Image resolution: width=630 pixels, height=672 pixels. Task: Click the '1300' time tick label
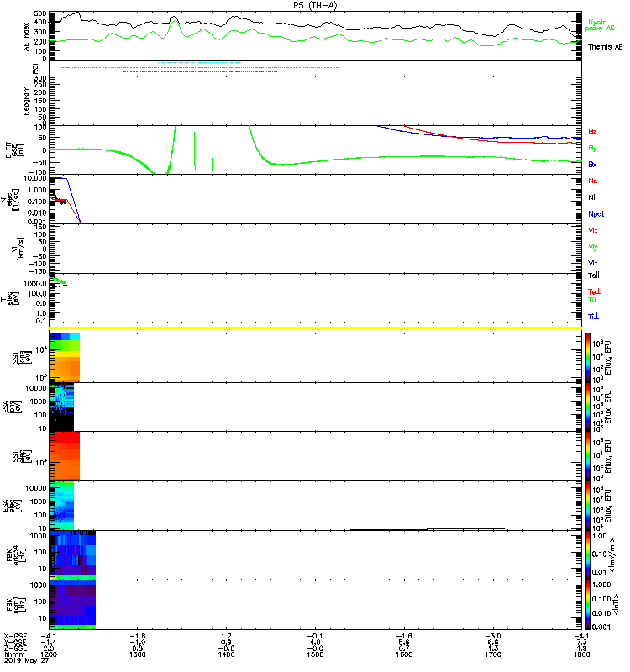click(137, 654)
